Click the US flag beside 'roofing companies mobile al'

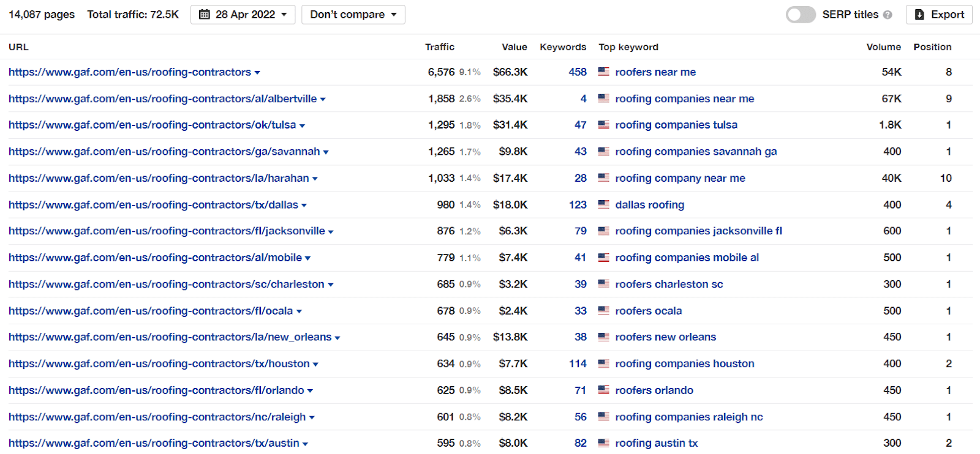click(x=604, y=258)
